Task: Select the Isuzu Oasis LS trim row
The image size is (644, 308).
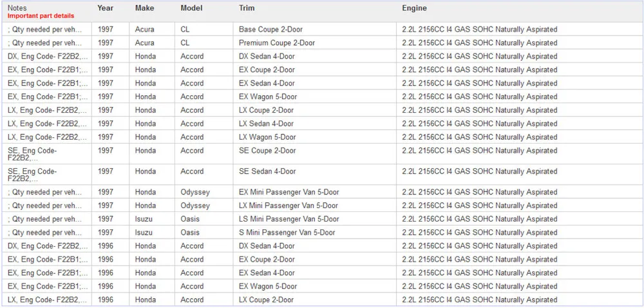Action: [322, 219]
